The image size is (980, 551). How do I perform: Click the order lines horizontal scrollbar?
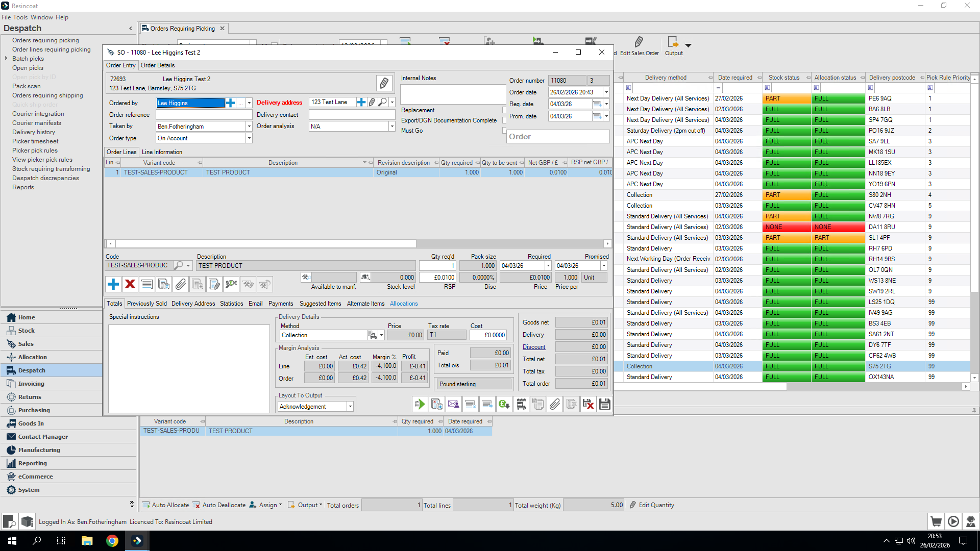pos(265,244)
